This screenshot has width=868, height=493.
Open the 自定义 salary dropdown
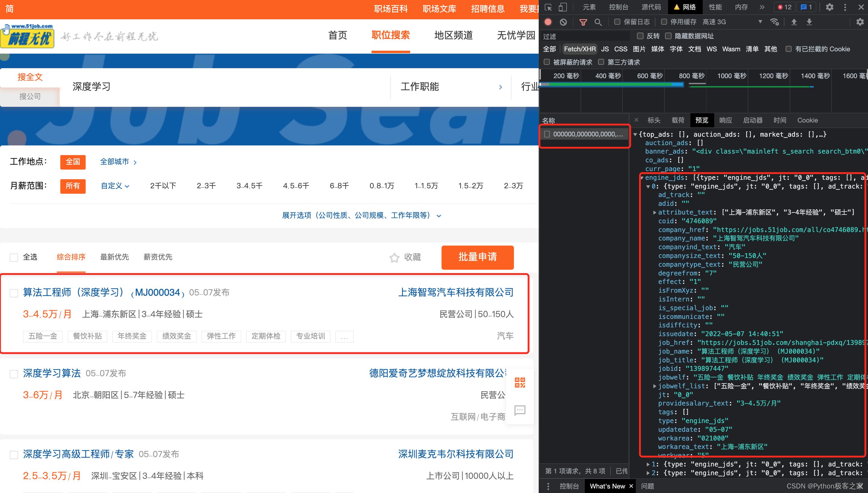[x=115, y=186]
